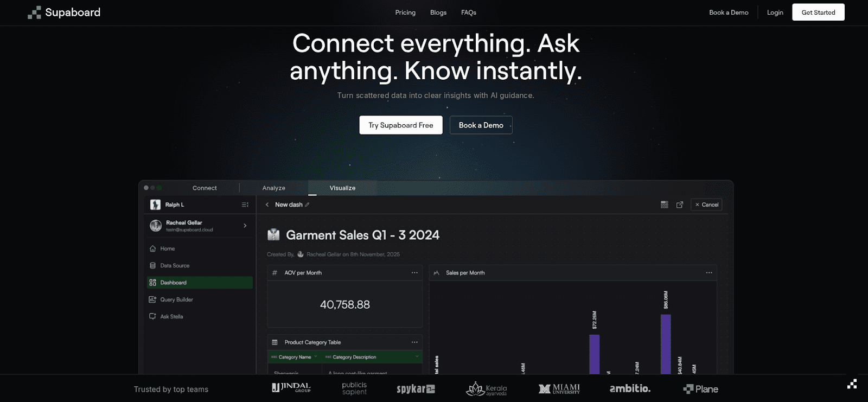Viewport: 868px width, 402px height.
Task: Switch to the Analyze tab
Action: 274,188
